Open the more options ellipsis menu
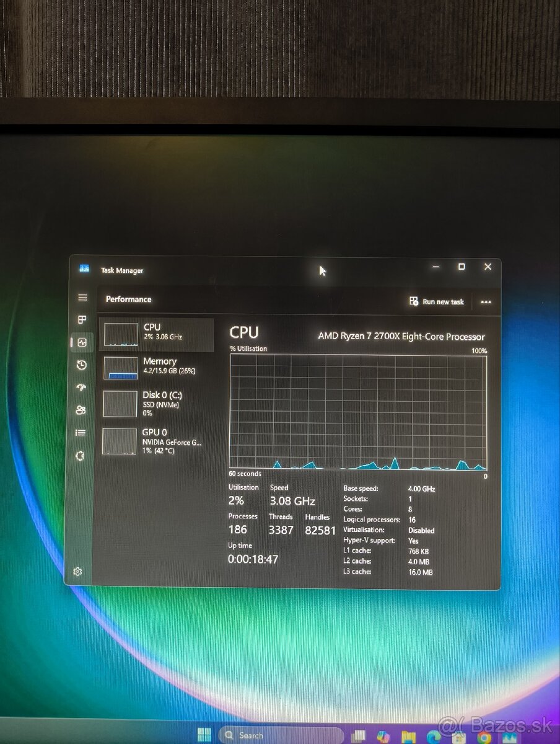This screenshot has height=744, width=560. coord(486,302)
